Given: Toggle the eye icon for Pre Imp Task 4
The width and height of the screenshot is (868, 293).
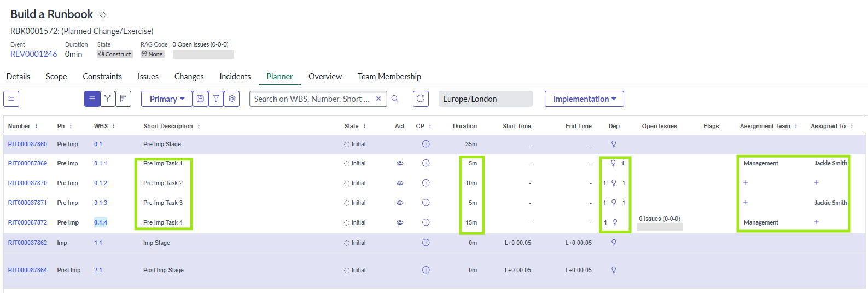Looking at the screenshot, I should [400, 223].
